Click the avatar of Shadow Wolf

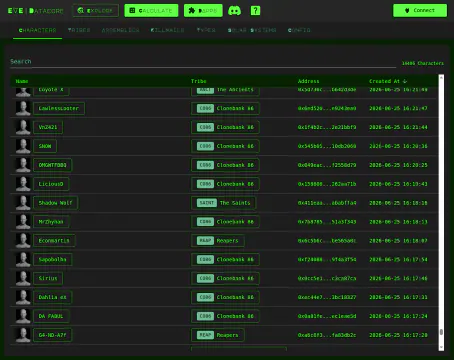point(23,203)
